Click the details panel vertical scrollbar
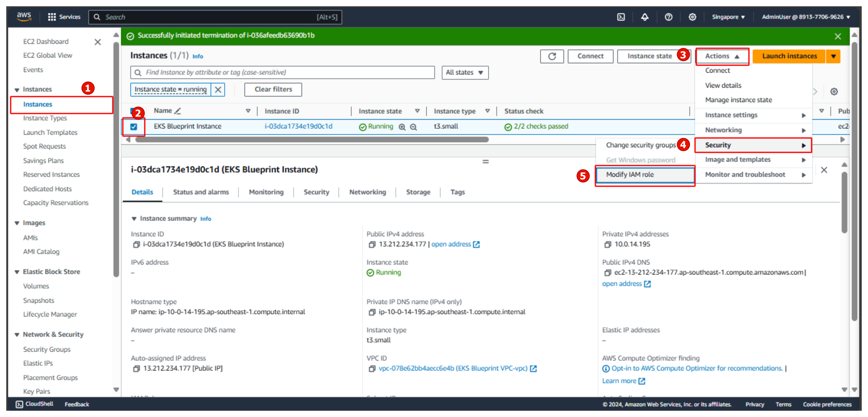Screen dimensions: 868x417 [x=844, y=202]
